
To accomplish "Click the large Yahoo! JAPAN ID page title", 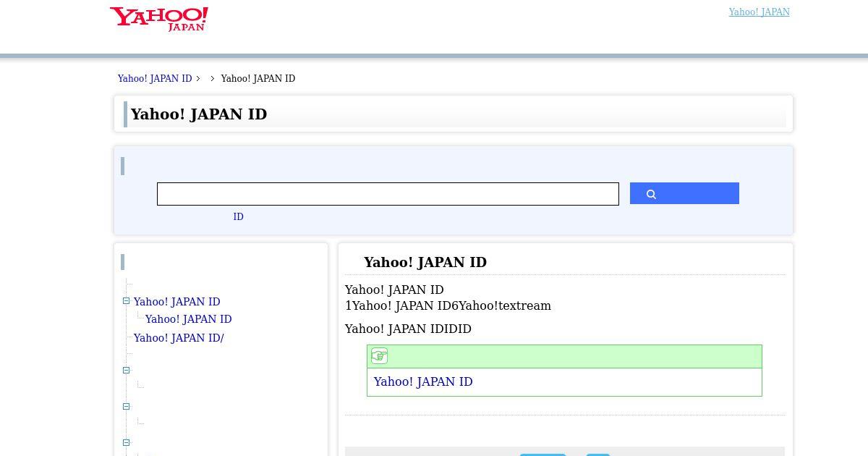I will point(199,114).
